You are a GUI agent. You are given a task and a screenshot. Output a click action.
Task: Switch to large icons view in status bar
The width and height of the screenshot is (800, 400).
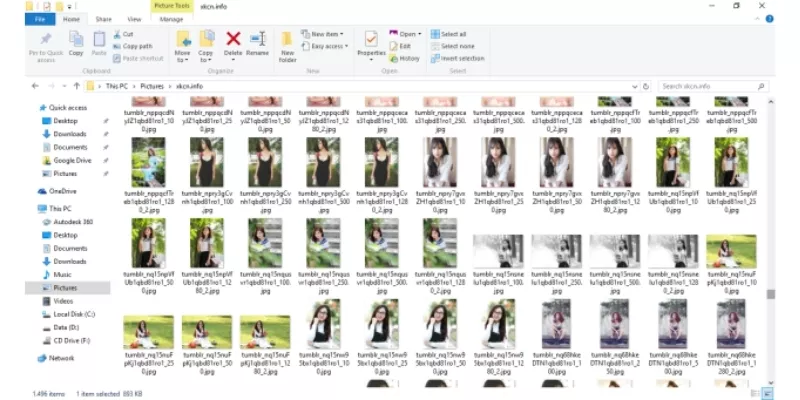pos(768,393)
